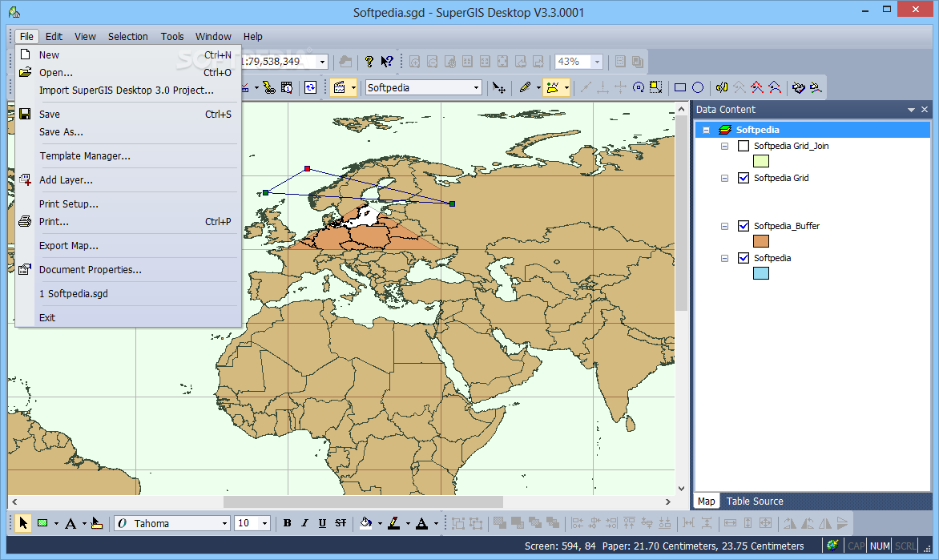
Task: Open the font size 10 dropdown
Action: pos(264,523)
